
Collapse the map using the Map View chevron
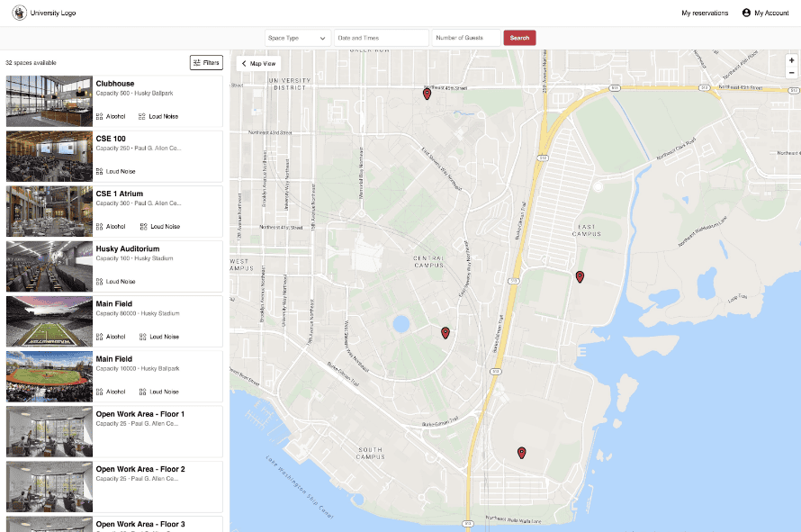click(x=244, y=63)
